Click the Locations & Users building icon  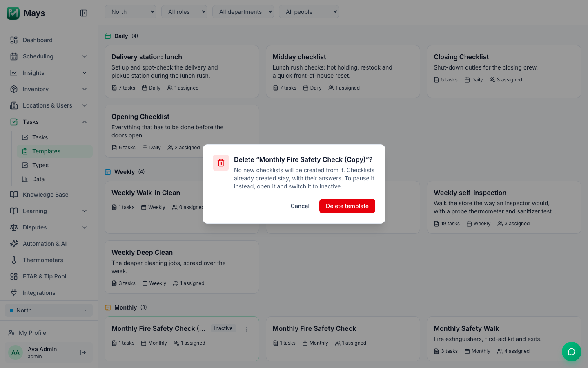(x=14, y=105)
